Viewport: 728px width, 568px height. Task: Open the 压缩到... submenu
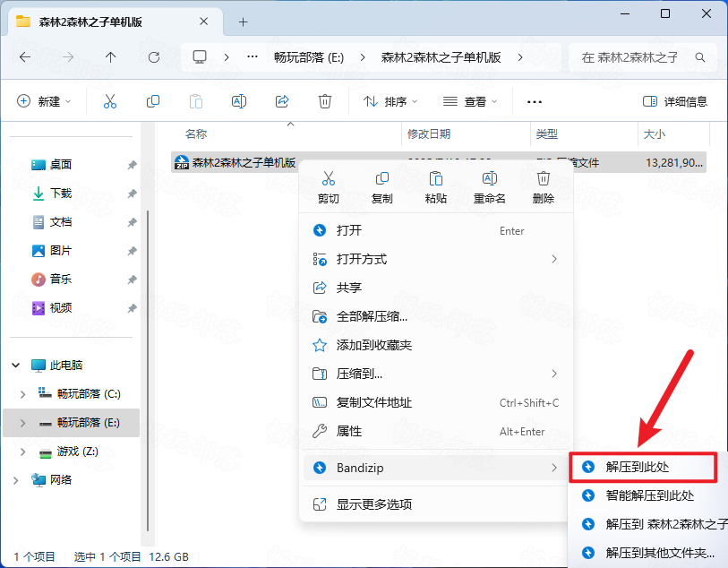[436, 374]
